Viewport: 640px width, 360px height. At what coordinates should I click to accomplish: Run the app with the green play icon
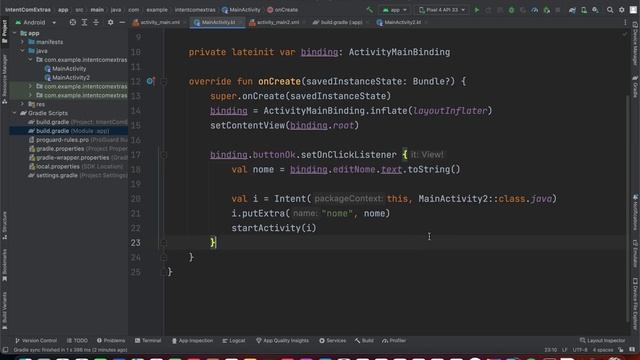[476, 10]
